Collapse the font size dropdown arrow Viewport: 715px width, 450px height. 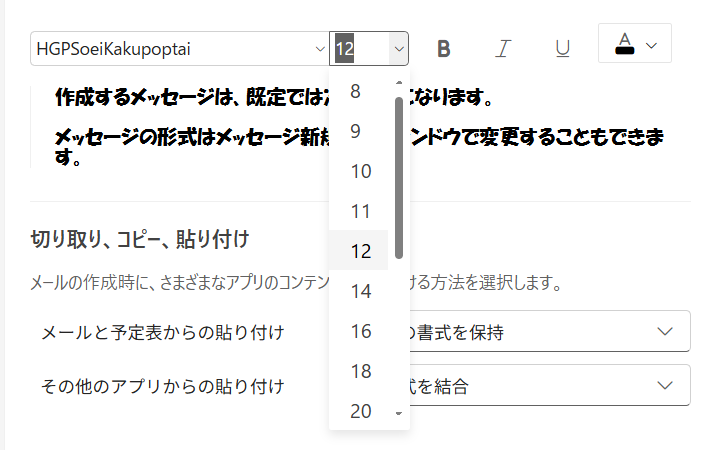pyautogui.click(x=398, y=48)
